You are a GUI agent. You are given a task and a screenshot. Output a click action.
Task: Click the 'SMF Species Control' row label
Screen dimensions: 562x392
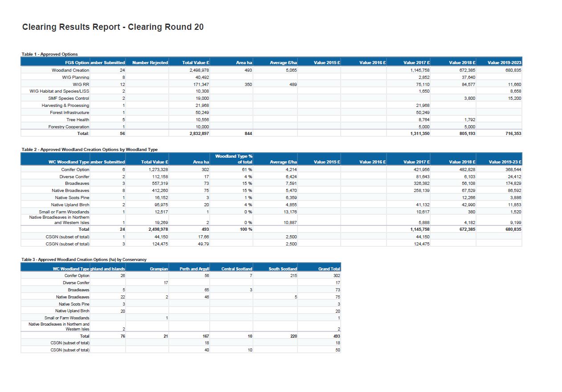coord(69,98)
